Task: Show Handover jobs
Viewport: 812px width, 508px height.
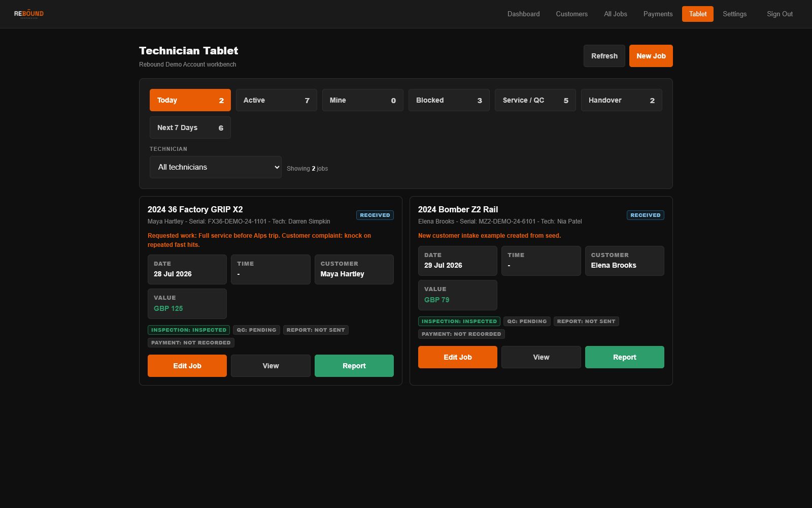Action: (621, 100)
